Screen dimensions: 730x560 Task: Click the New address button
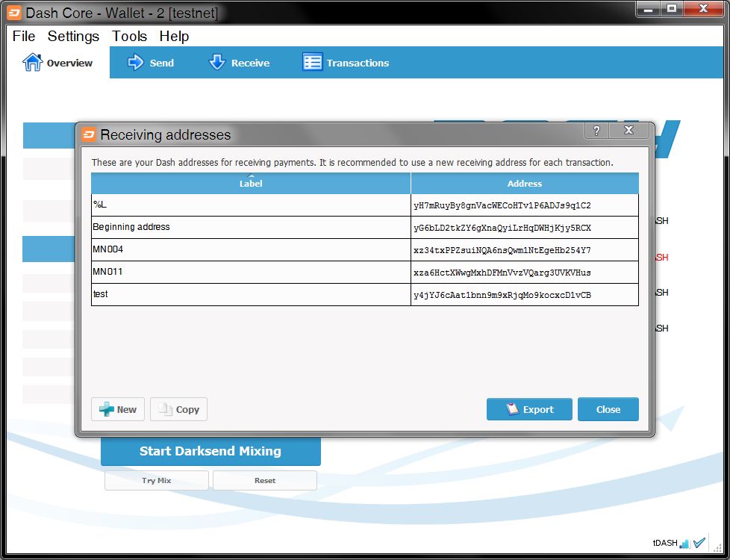tap(118, 409)
